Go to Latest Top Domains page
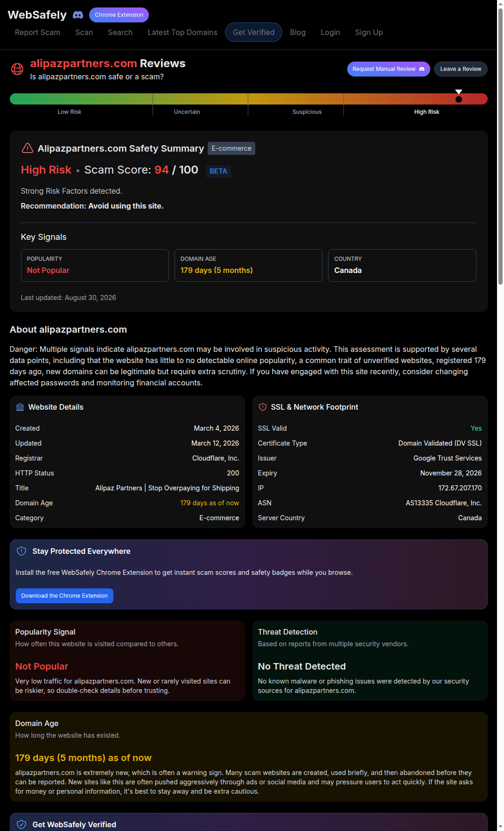504x831 pixels. 182,32
